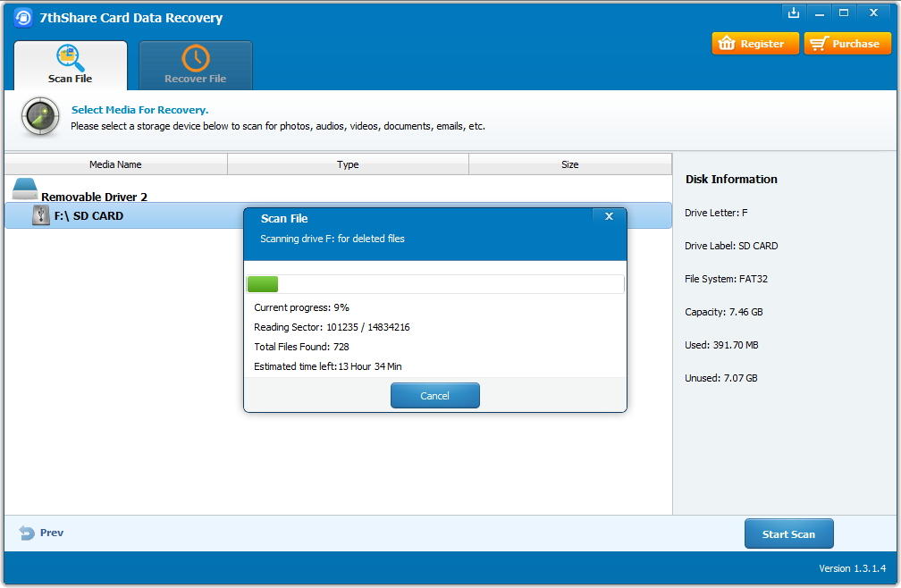This screenshot has width=901, height=588.
Task: Click the Register button
Action: tap(755, 44)
